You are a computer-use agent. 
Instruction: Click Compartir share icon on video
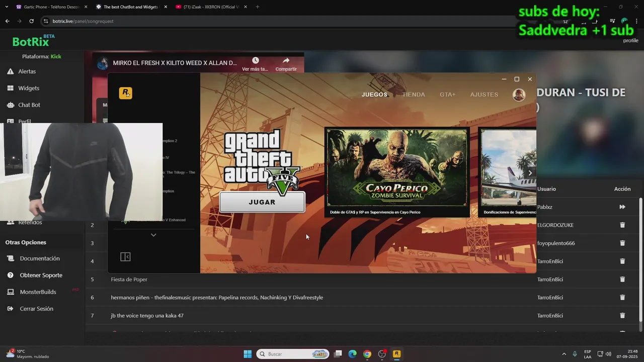coord(286,61)
